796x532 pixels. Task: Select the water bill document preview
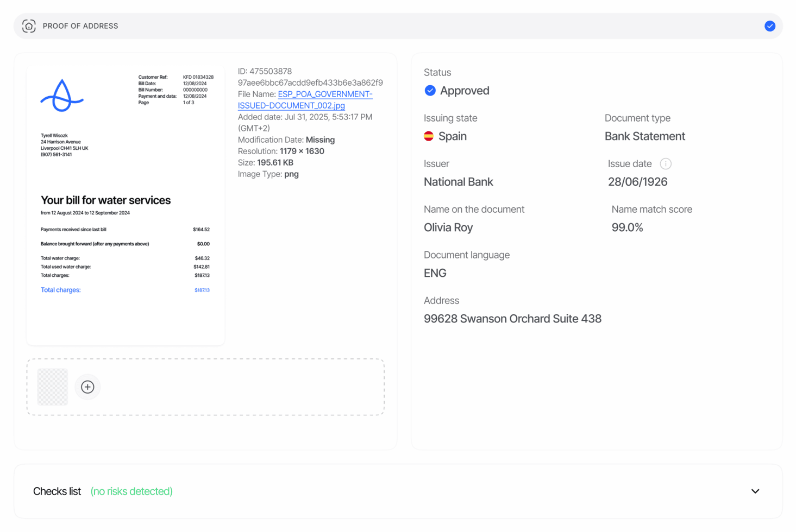[125, 204]
